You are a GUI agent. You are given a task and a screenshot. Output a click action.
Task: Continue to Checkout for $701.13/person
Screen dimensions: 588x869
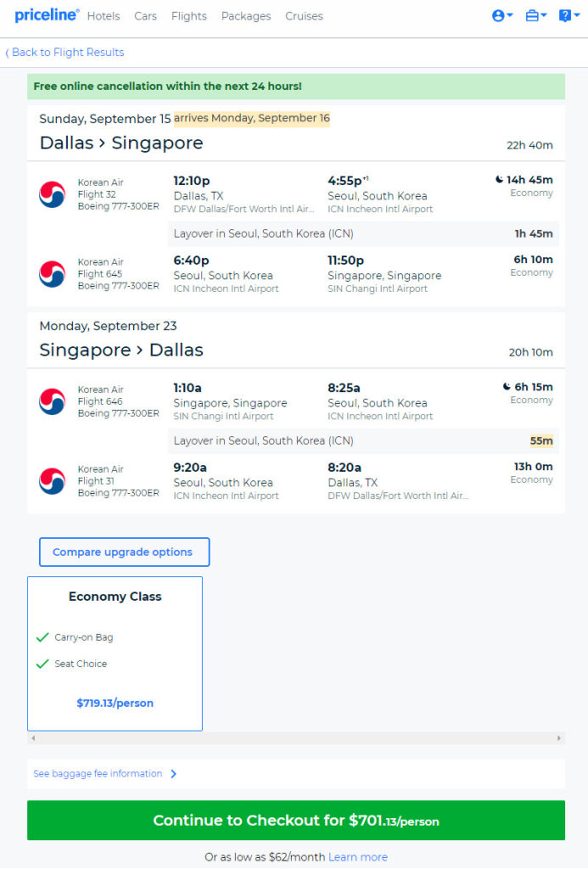(x=296, y=821)
